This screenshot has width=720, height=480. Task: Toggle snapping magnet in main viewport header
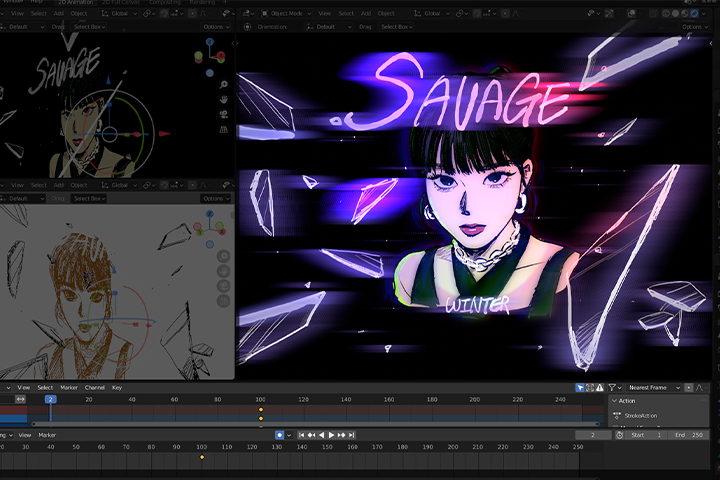[x=477, y=13]
